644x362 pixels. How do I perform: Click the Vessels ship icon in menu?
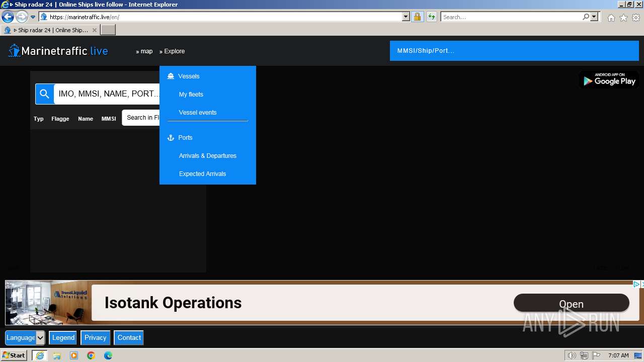click(171, 76)
